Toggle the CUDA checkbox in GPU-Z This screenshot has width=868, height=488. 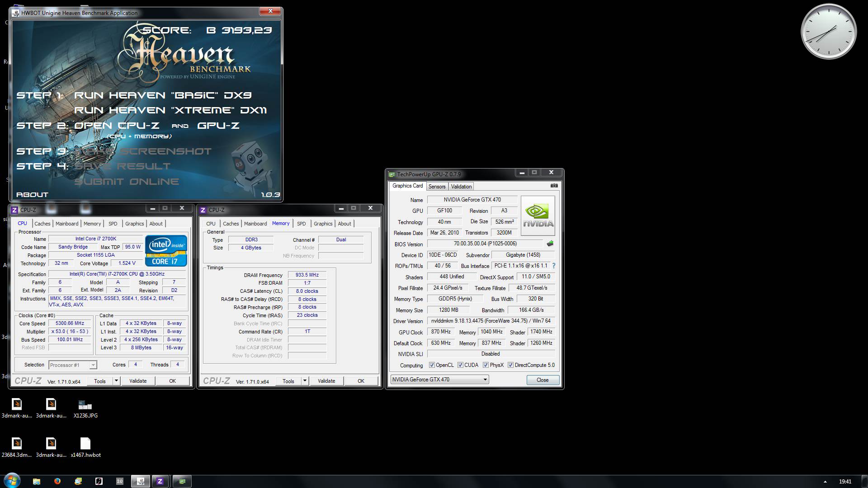pos(460,365)
